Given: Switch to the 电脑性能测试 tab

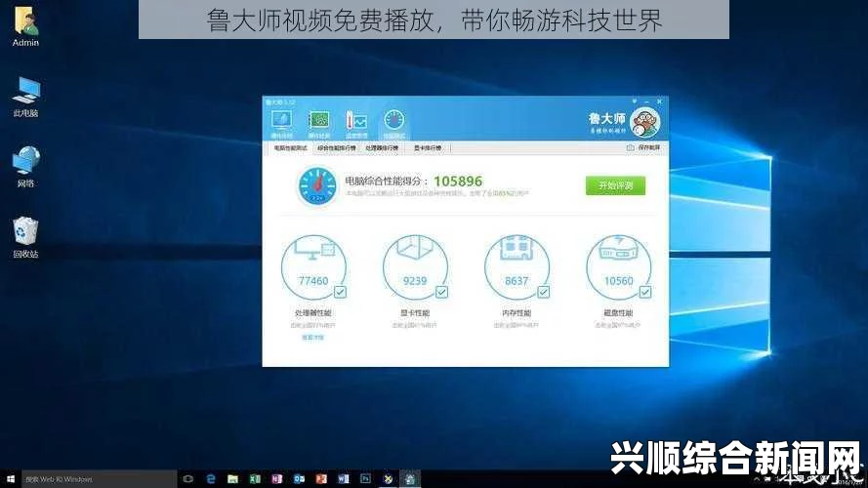Looking at the screenshot, I should coord(290,148).
